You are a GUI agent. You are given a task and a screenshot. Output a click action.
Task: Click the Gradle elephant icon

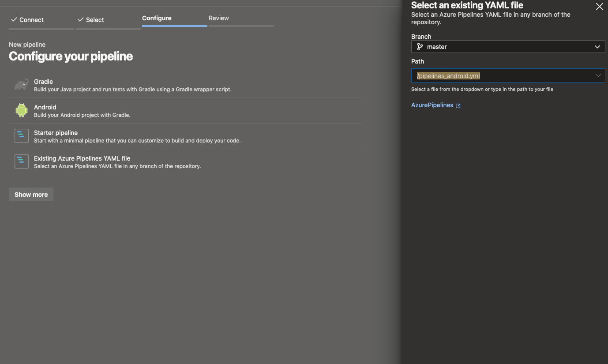(22, 85)
